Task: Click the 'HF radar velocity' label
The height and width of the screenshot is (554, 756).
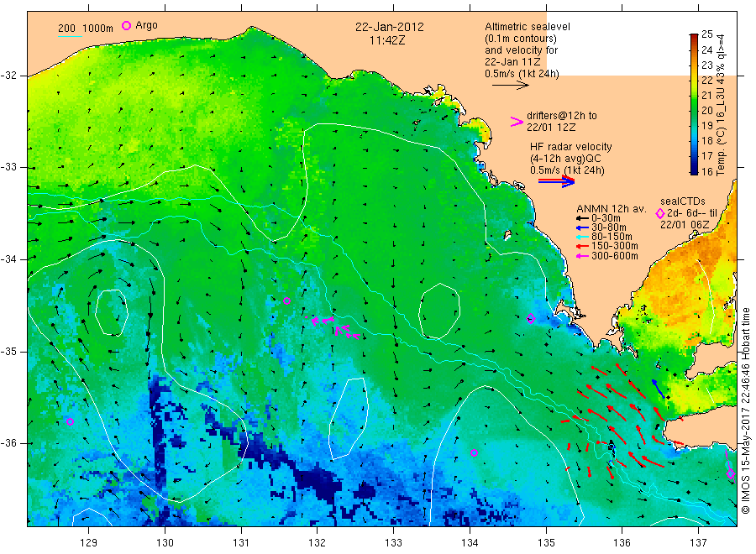Action: (x=571, y=147)
